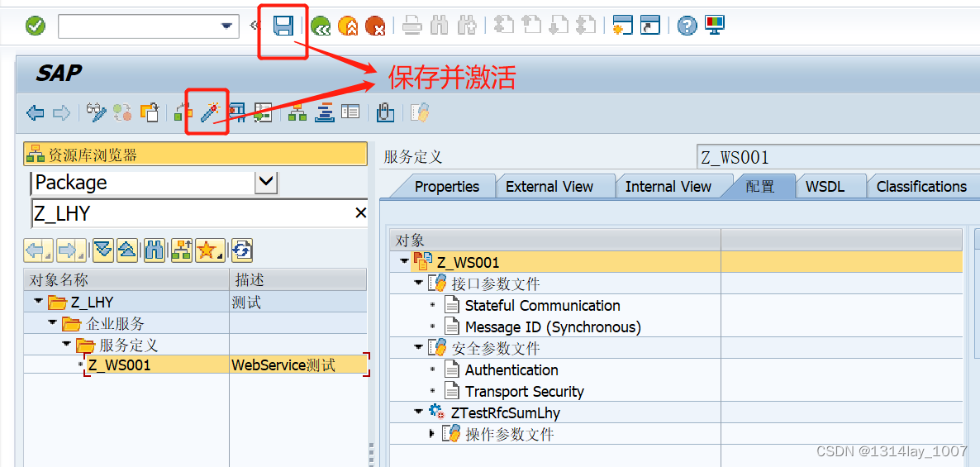Select Stateful Communication item
The image size is (980, 467).
(x=543, y=306)
